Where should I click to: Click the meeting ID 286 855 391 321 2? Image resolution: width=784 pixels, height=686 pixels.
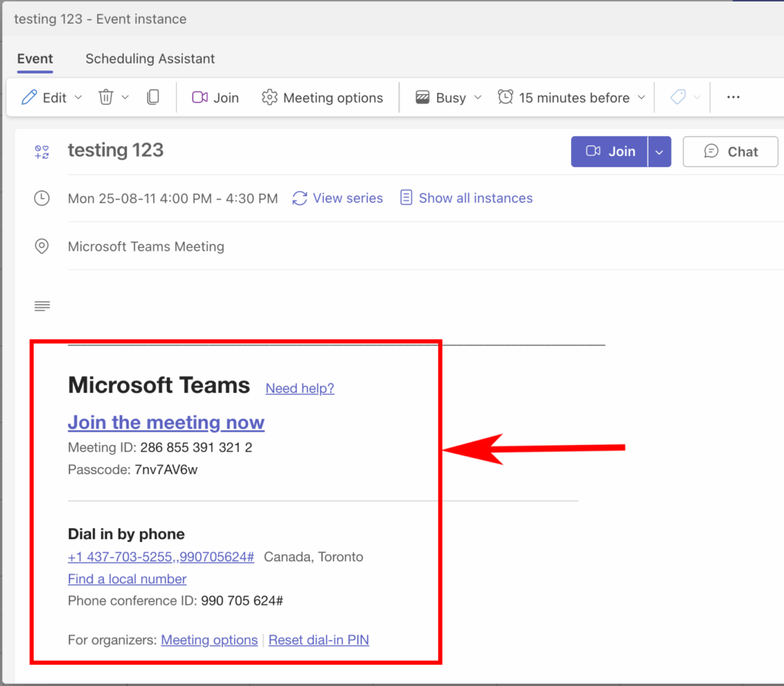(196, 447)
